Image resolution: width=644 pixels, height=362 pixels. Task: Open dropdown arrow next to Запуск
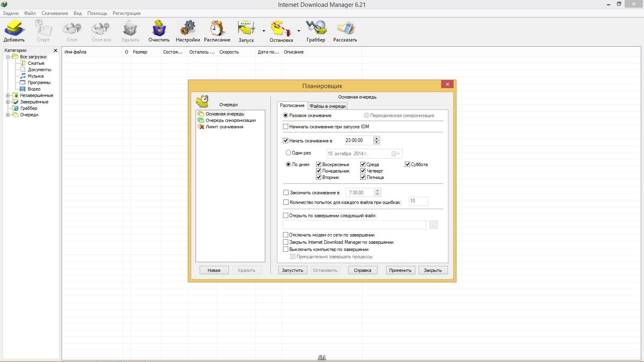point(264,31)
